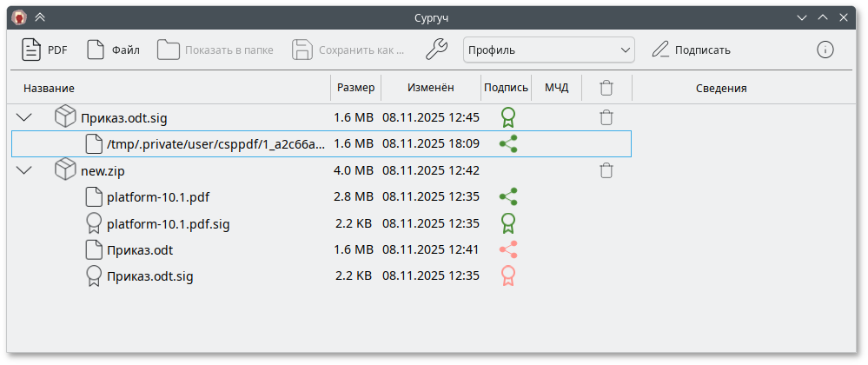Click the Подписать button to sign

point(691,50)
